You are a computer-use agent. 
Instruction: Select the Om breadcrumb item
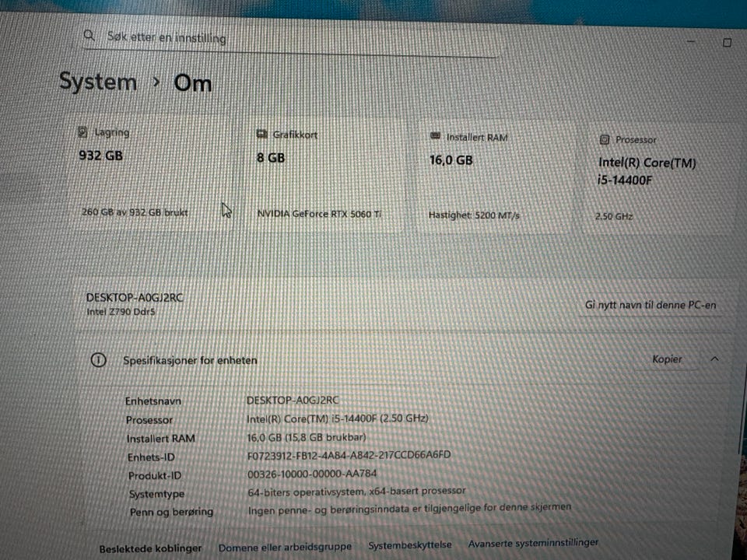click(x=192, y=83)
